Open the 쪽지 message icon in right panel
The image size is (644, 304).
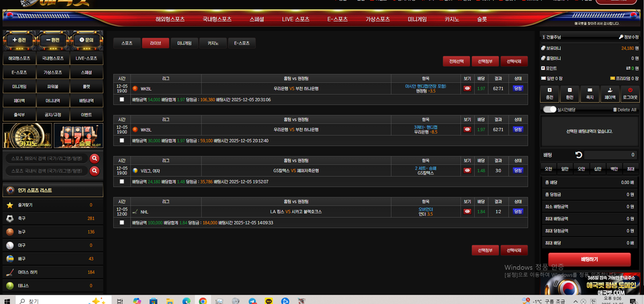[x=590, y=93]
